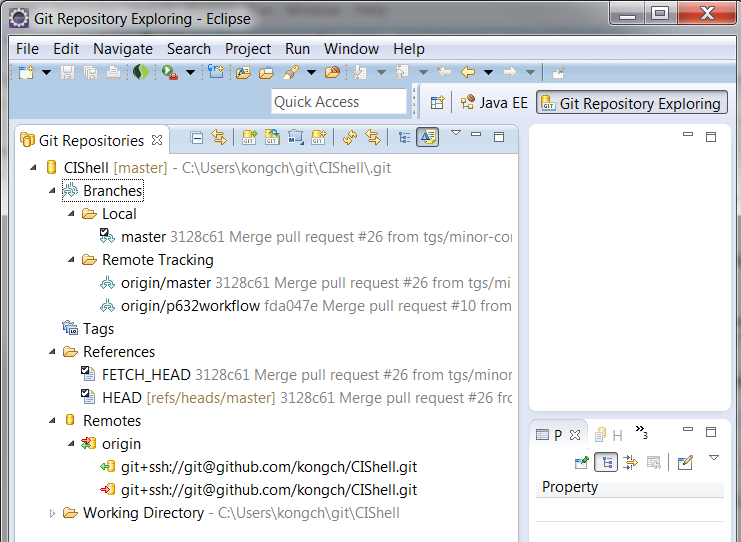This screenshot has height=542, width=741.
Task: Click the New wizard icon in main toolbar
Action: pyautogui.click(x=26, y=72)
